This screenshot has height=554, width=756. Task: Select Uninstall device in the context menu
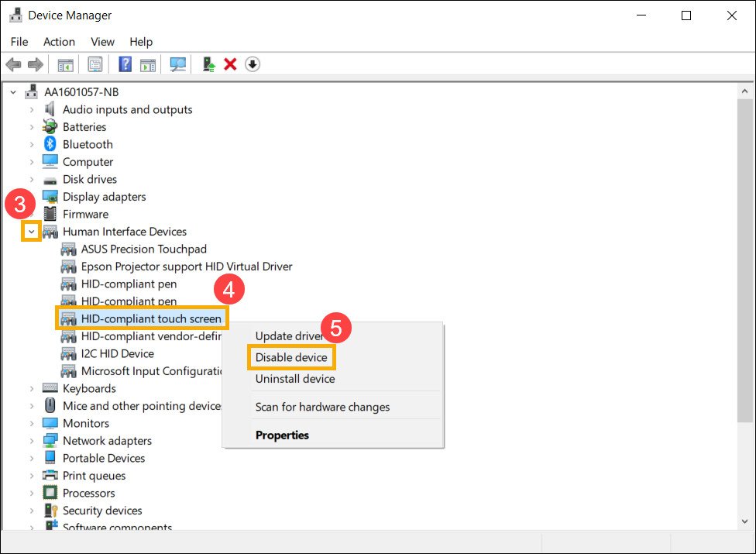pos(295,379)
